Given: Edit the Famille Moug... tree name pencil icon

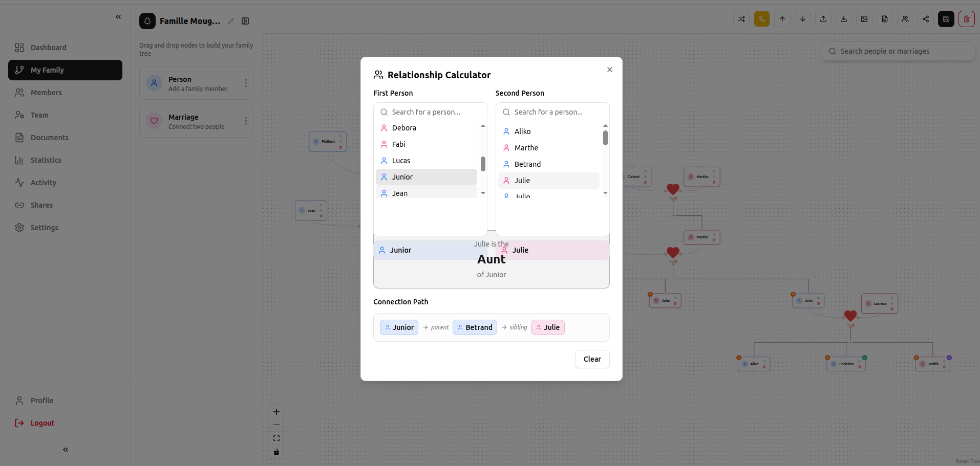Looking at the screenshot, I should point(231,21).
